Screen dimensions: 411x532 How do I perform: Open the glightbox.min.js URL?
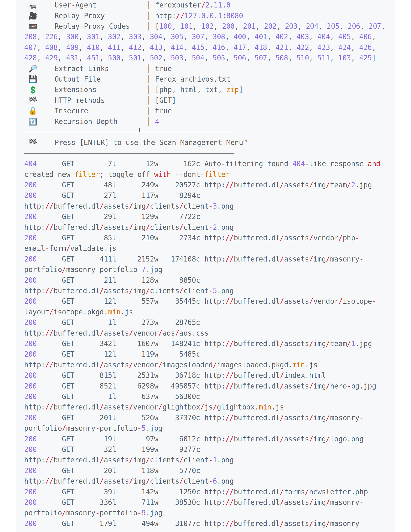154,407
